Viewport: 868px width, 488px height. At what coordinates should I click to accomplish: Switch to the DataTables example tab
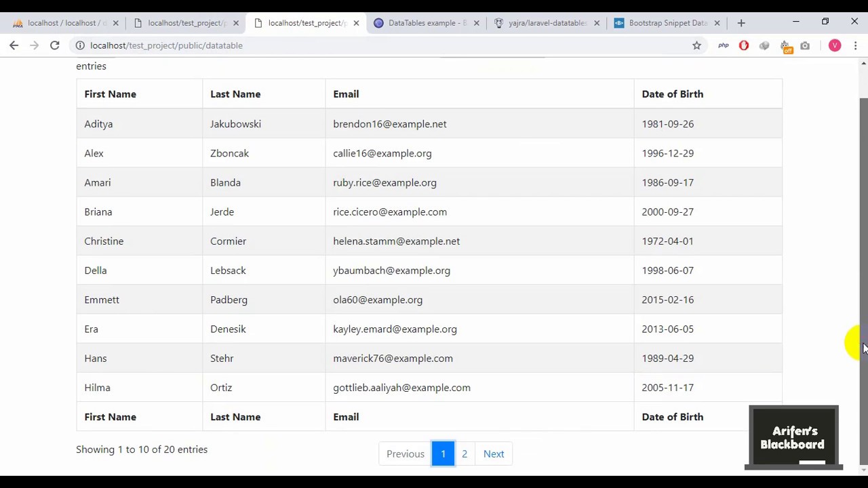click(425, 23)
